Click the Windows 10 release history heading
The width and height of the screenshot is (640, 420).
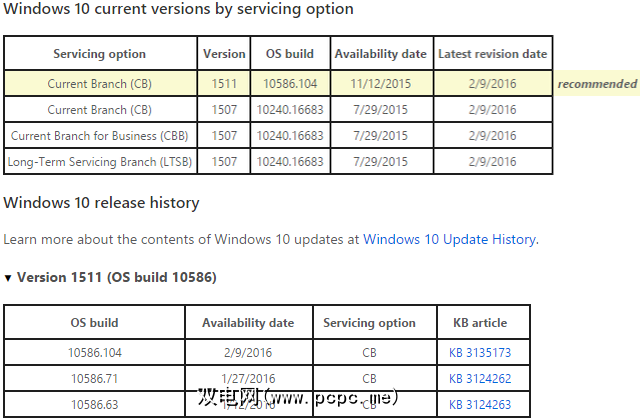pyautogui.click(x=101, y=203)
